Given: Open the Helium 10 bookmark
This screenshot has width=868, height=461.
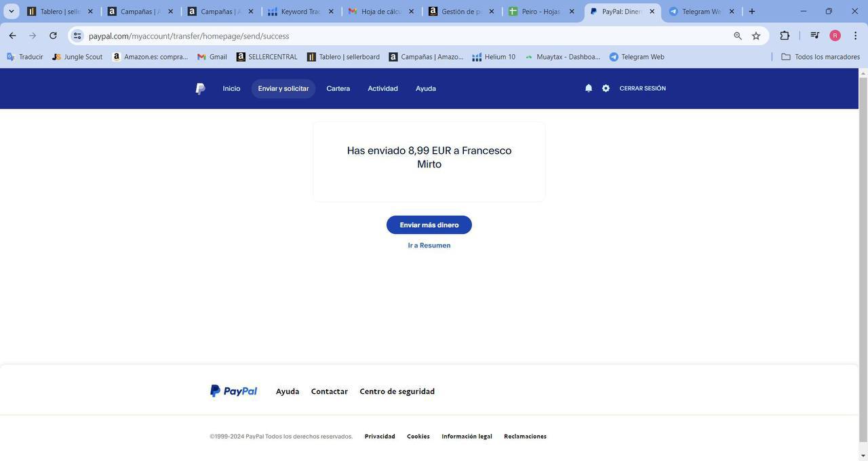Looking at the screenshot, I should (494, 57).
